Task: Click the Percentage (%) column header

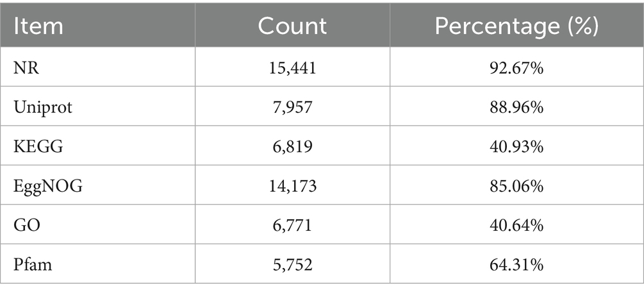Action: coord(516,26)
